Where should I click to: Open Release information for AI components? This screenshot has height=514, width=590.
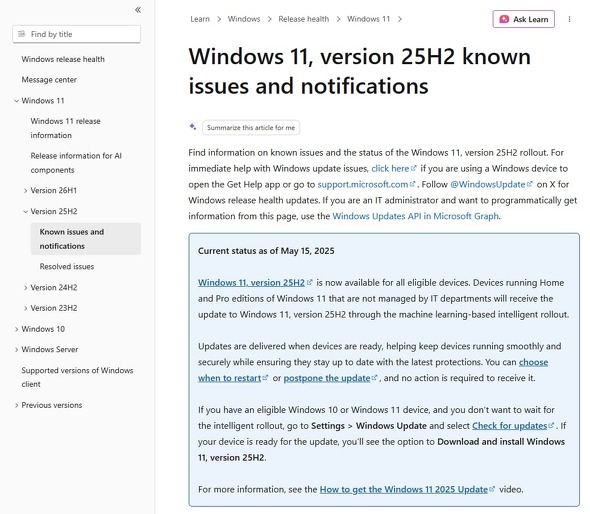tap(76, 163)
